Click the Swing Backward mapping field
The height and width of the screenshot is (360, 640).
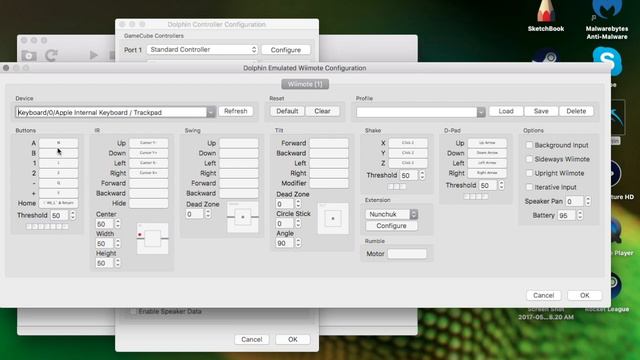point(239,193)
